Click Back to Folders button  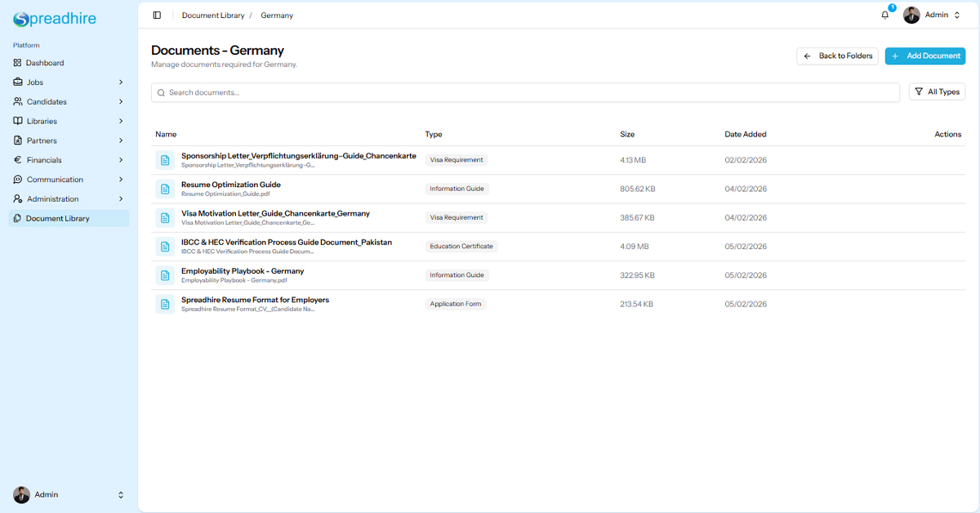(837, 56)
